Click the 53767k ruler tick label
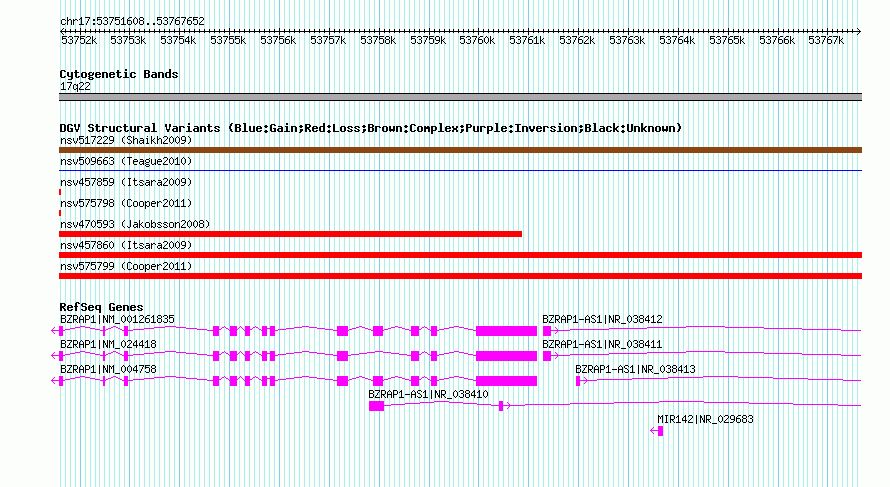 pyautogui.click(x=826, y=40)
